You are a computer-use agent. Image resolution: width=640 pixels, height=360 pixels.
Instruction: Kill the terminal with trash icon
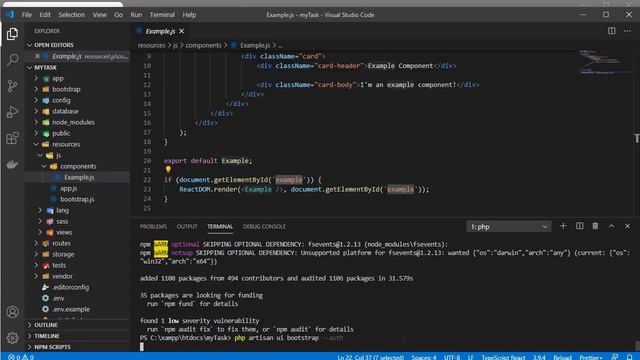595,226
